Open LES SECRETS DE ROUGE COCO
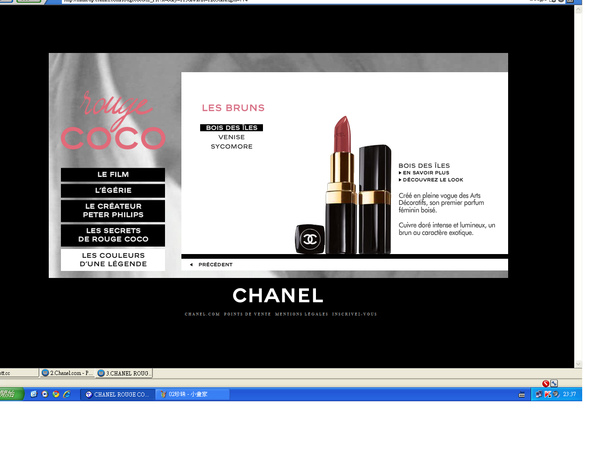Viewport: 600px width, 450px height. (113, 235)
